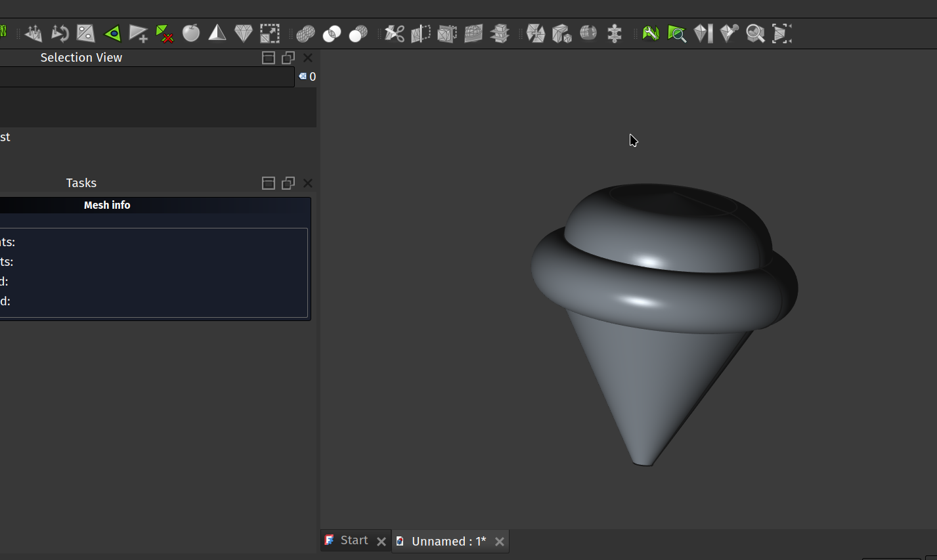
Task: Click inside the Selection View search field
Action: (x=144, y=77)
